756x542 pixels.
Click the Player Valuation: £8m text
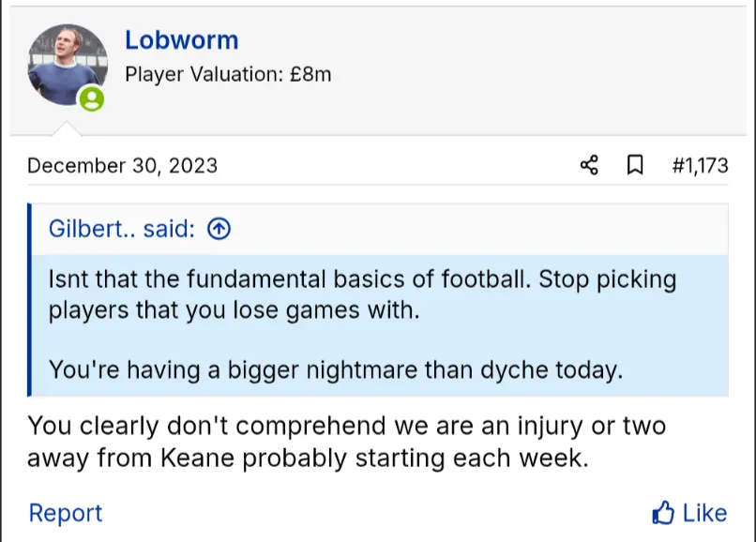(228, 74)
